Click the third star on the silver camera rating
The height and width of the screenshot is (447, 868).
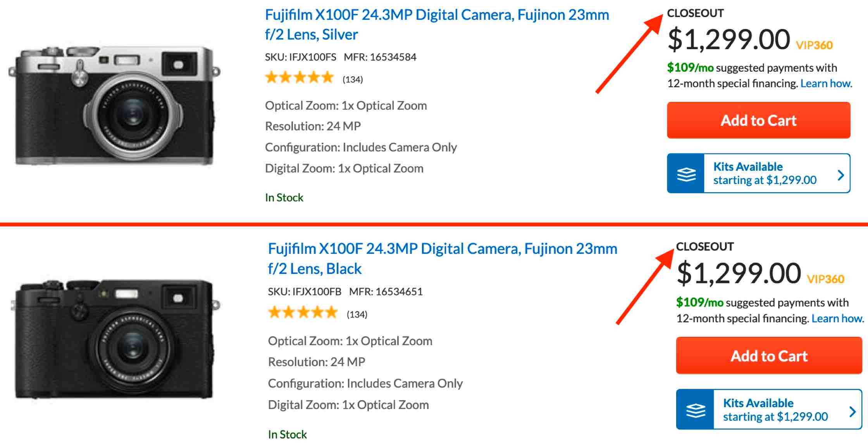pos(300,77)
